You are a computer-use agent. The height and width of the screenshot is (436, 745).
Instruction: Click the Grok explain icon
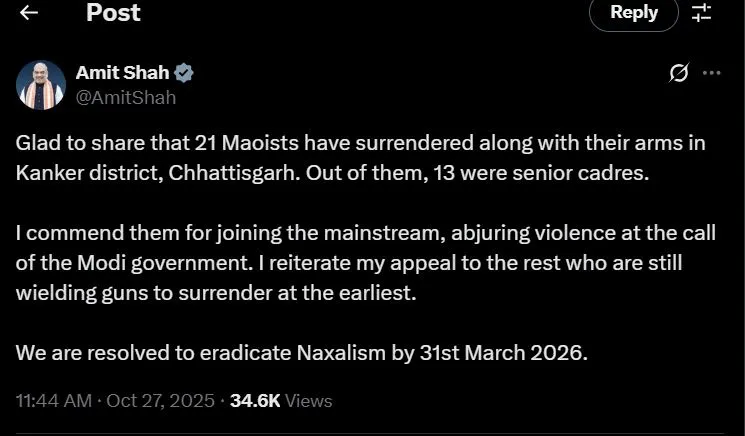[678, 73]
